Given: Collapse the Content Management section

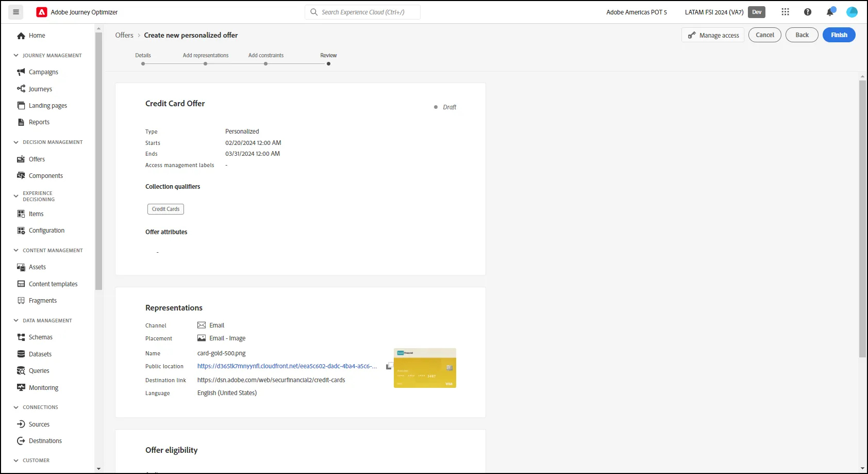Looking at the screenshot, I should pyautogui.click(x=16, y=250).
